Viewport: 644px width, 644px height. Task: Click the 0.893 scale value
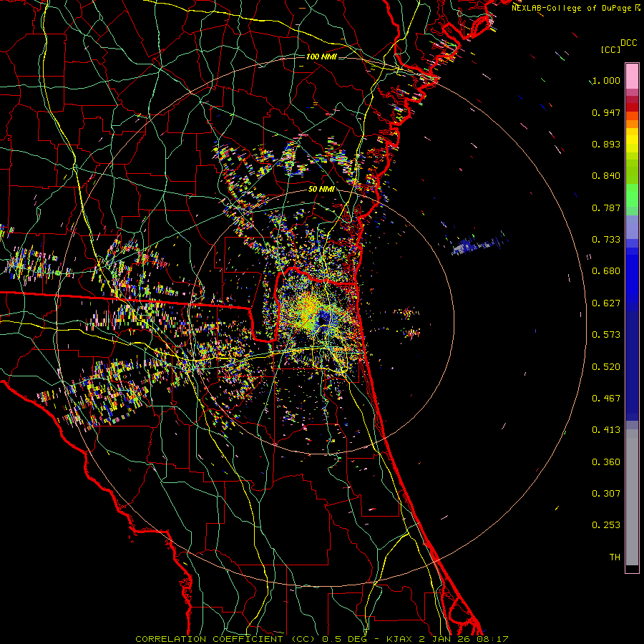(606, 144)
